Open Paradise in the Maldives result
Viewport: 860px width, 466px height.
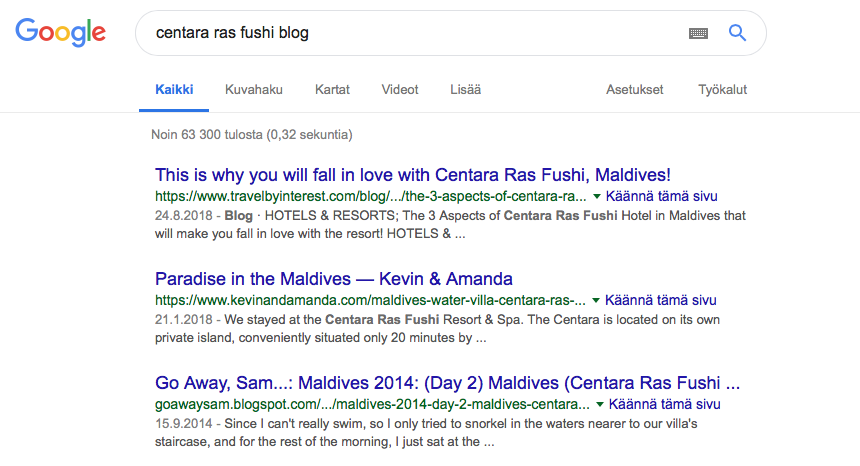pos(334,278)
